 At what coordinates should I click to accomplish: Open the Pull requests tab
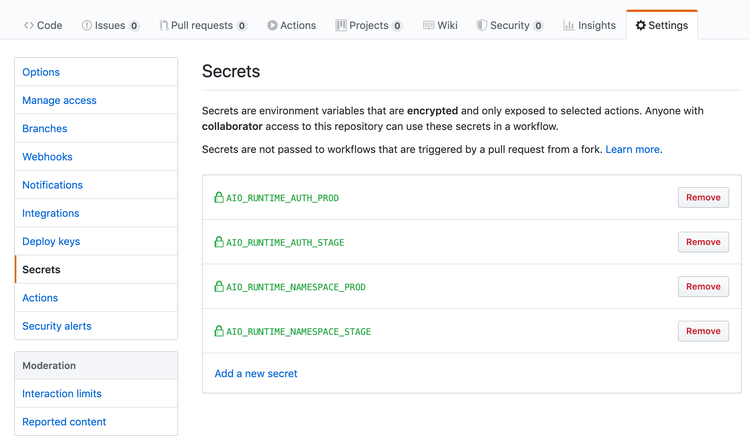coord(202,25)
